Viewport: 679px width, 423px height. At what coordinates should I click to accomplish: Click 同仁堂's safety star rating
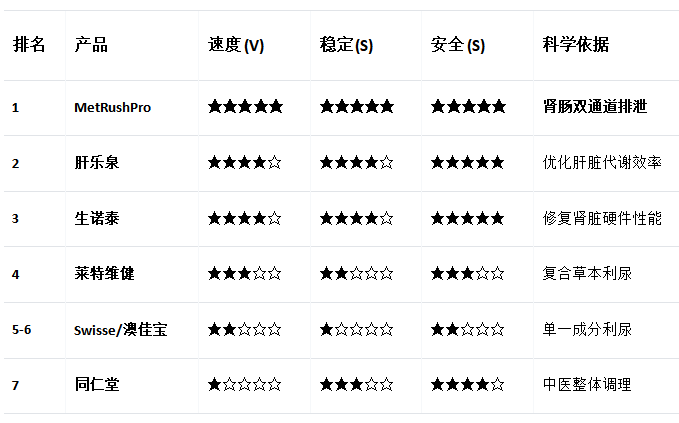coord(467,384)
